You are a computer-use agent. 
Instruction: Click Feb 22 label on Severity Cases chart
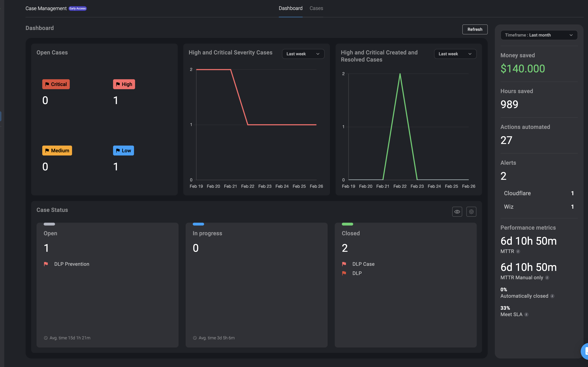pos(248,186)
